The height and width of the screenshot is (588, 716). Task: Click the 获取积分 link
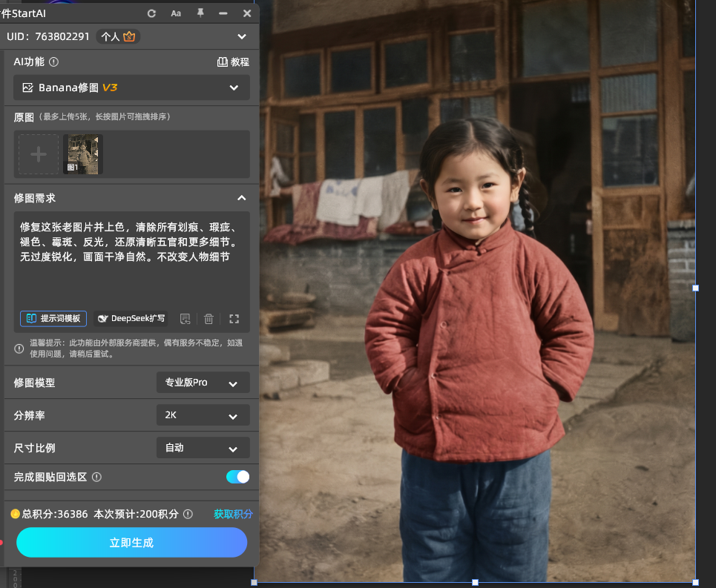click(x=233, y=514)
